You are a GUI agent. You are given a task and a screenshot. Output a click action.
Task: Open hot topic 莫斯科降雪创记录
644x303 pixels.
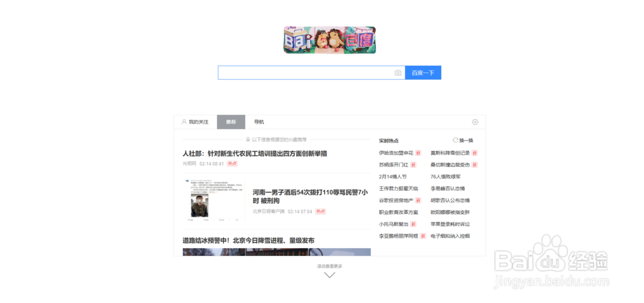click(x=450, y=153)
